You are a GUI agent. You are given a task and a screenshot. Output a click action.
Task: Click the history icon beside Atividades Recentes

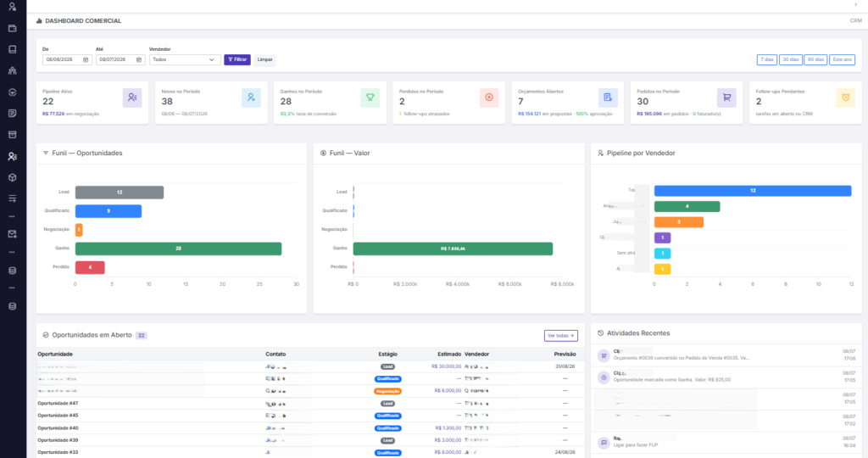(601, 333)
